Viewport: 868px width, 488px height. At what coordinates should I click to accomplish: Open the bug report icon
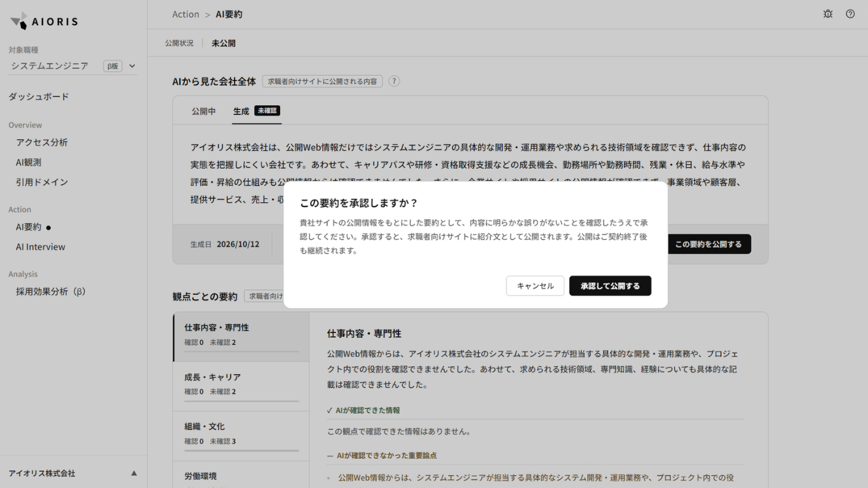pos(828,14)
